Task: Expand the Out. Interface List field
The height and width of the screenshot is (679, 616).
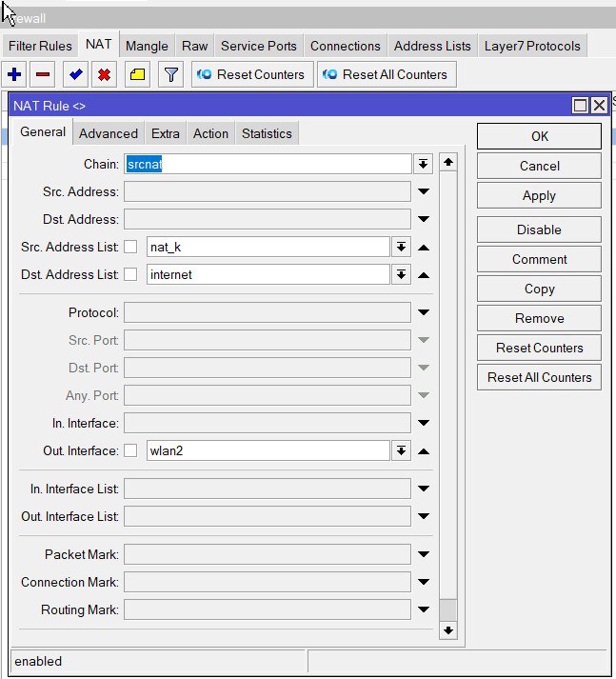Action: 424,516
